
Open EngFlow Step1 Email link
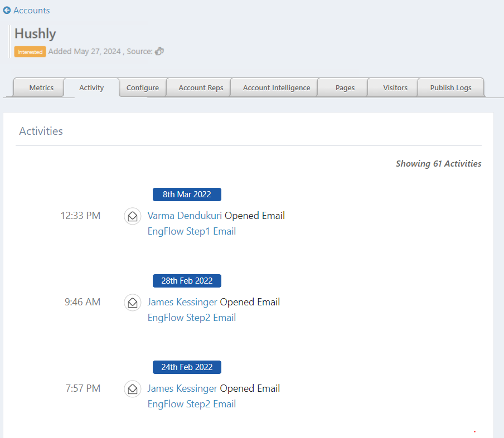(192, 231)
